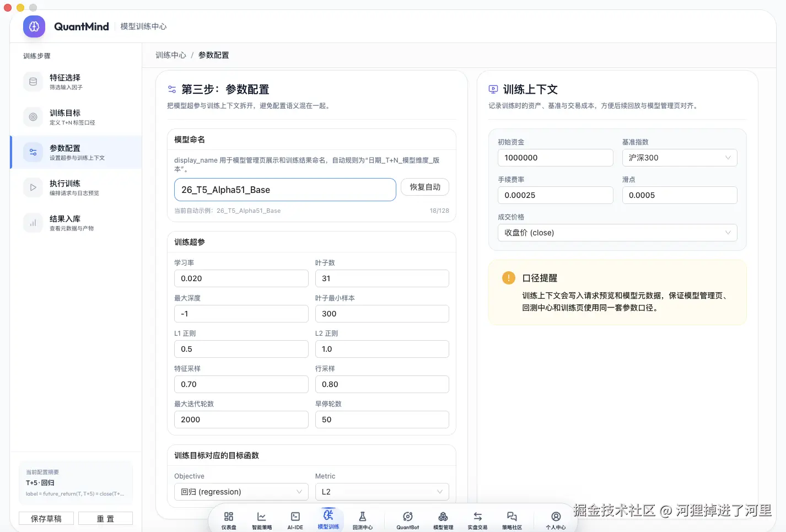The width and height of the screenshot is (786, 532).
Task: Click the 最大迭代轮数 input field
Action: (x=241, y=420)
